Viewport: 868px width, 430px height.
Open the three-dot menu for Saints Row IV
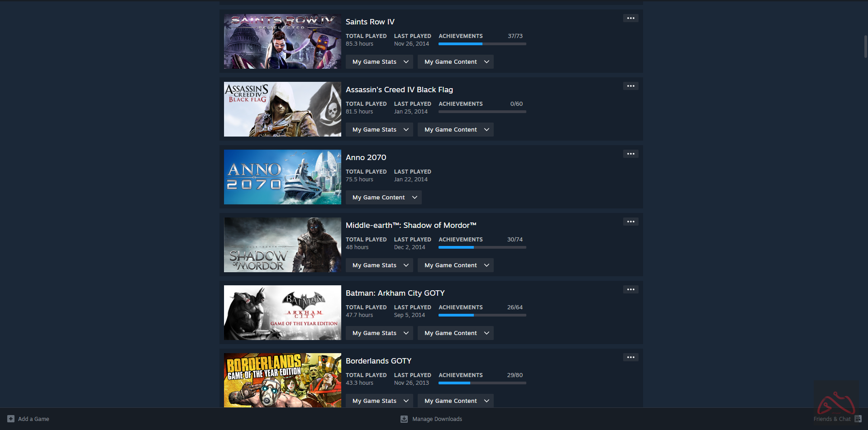click(631, 18)
